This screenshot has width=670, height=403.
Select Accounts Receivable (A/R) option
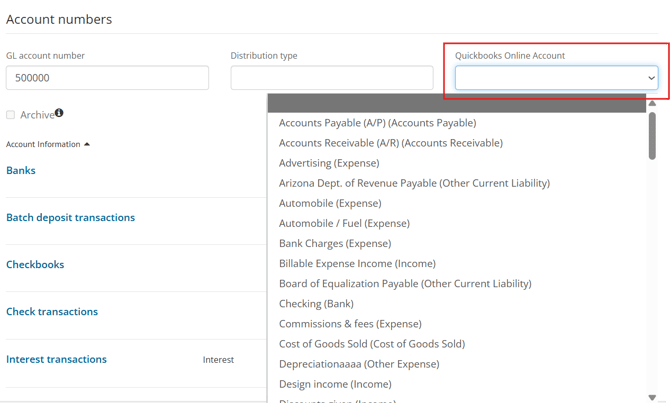coord(390,143)
